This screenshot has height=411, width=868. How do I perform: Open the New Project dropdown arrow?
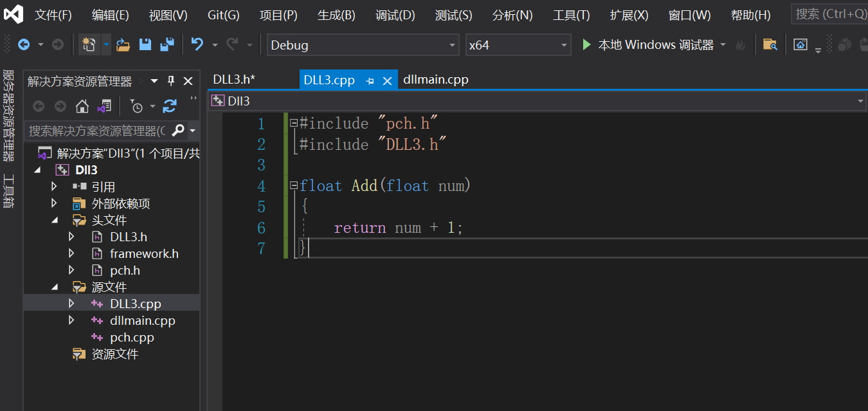107,44
